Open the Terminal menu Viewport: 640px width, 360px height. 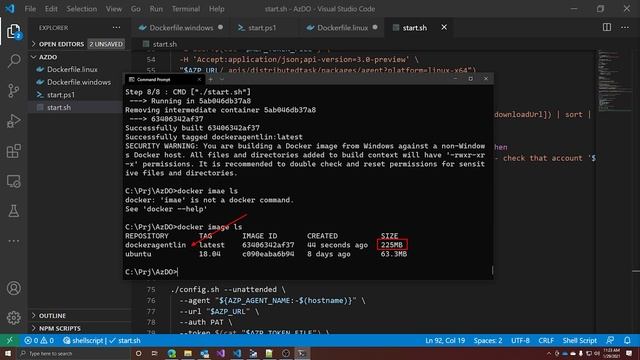(x=186, y=9)
